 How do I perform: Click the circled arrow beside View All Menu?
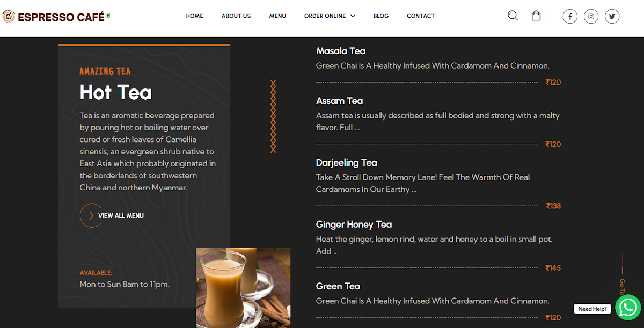click(91, 215)
